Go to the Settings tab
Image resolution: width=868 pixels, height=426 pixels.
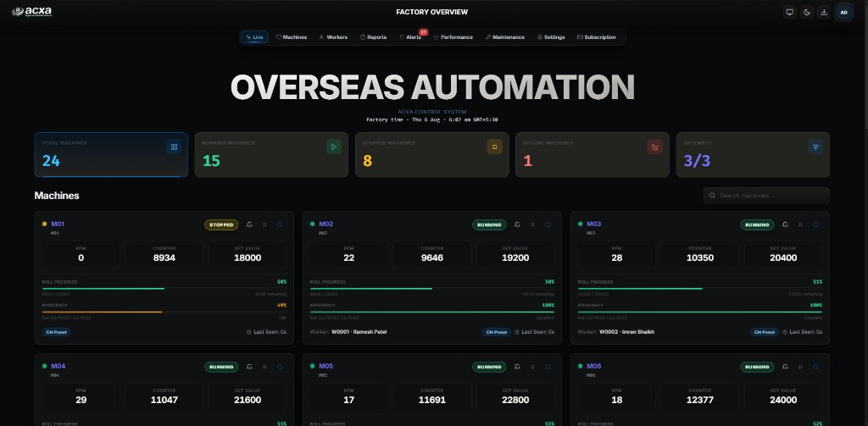click(x=551, y=37)
